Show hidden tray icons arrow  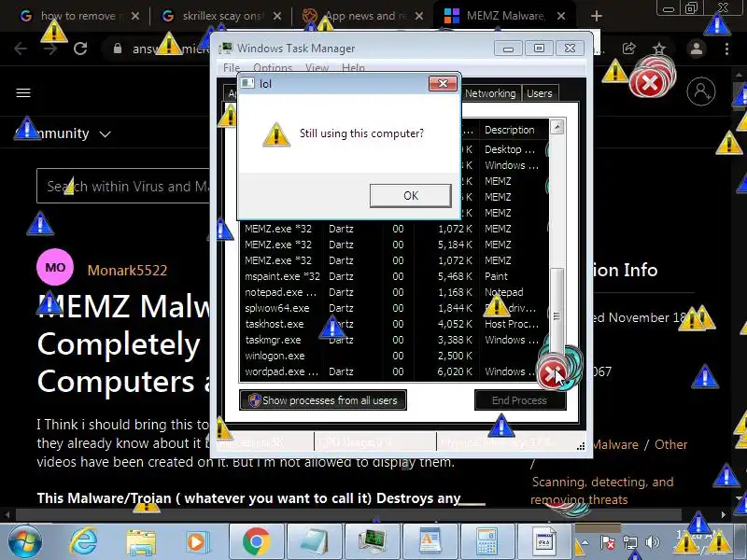pos(585,542)
